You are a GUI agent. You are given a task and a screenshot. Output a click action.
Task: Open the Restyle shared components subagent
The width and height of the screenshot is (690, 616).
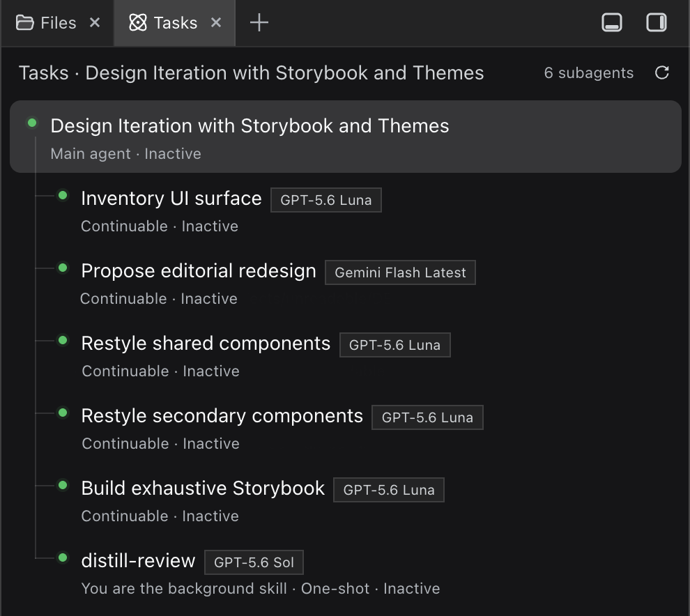click(206, 344)
